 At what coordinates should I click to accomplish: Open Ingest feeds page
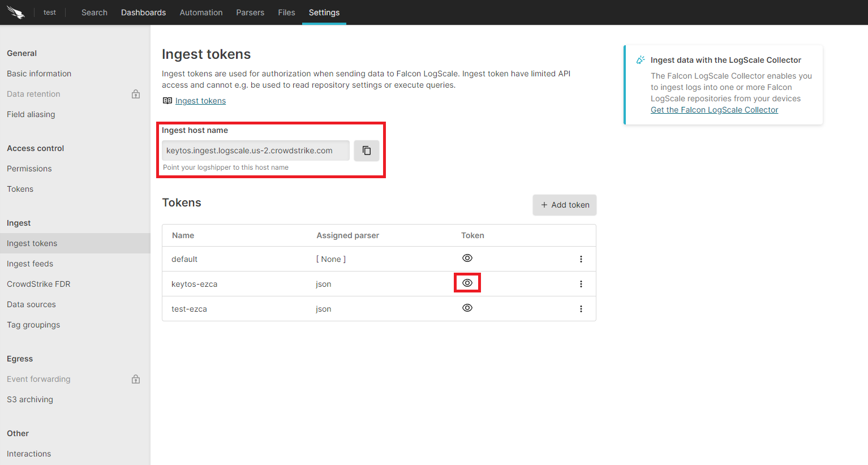point(30,264)
